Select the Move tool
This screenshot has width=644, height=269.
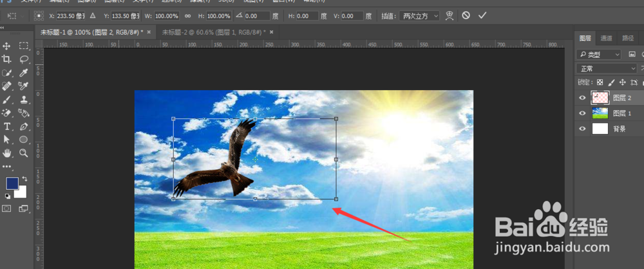[x=6, y=46]
